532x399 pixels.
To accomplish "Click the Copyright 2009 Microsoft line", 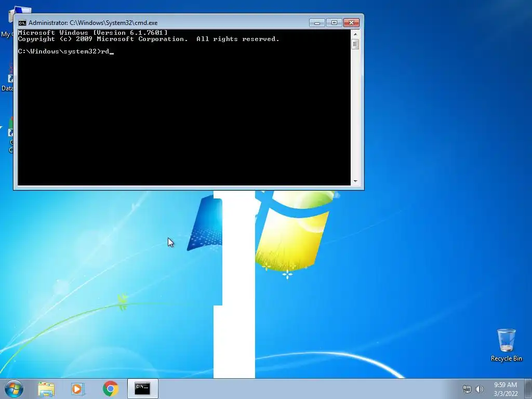I will [x=149, y=39].
